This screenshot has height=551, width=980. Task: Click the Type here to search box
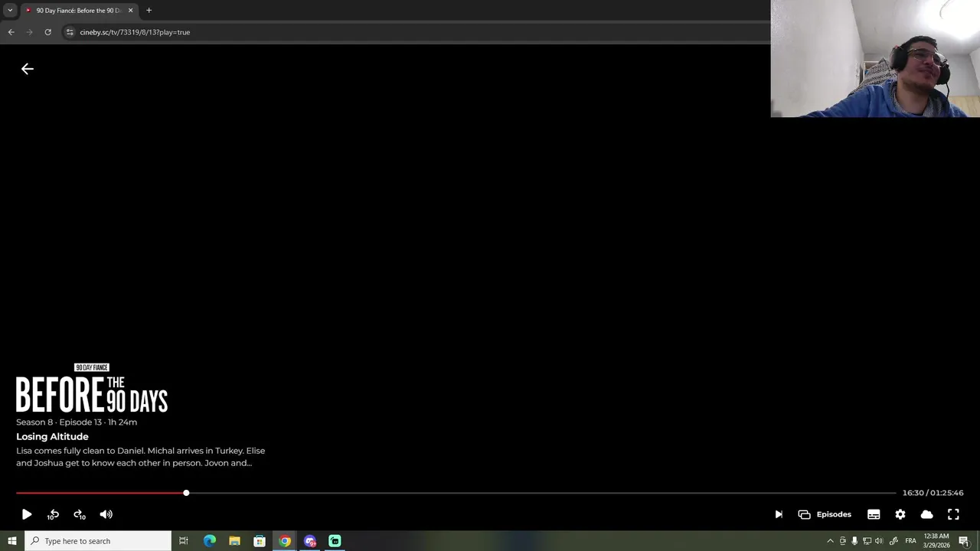(x=98, y=541)
